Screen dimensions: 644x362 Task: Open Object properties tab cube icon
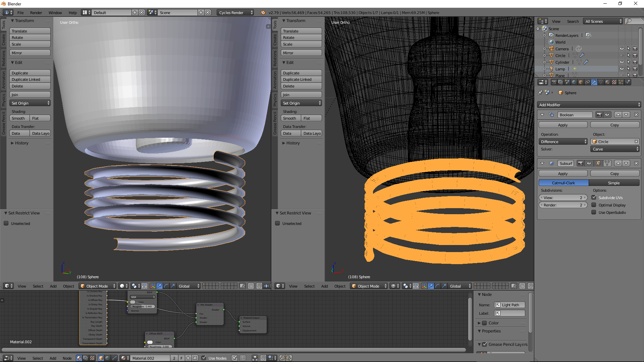click(581, 82)
